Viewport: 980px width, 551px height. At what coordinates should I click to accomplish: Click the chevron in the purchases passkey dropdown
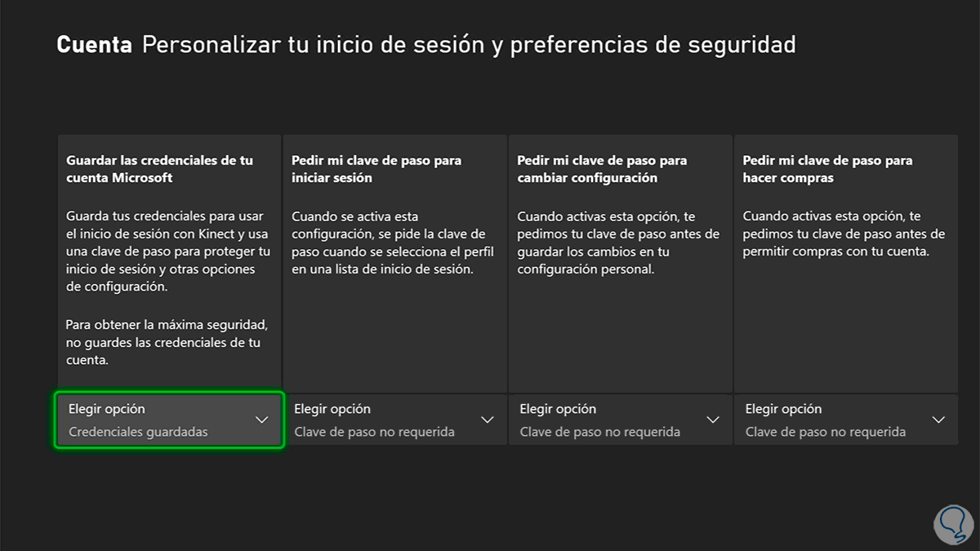(938, 420)
